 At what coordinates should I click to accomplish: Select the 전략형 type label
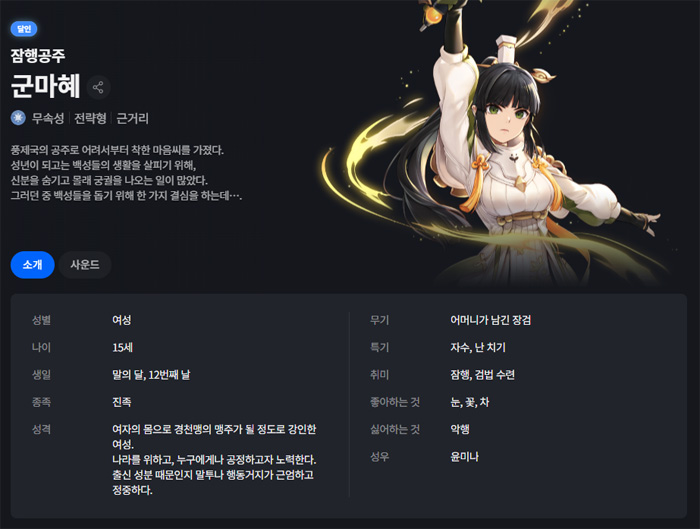coord(90,118)
